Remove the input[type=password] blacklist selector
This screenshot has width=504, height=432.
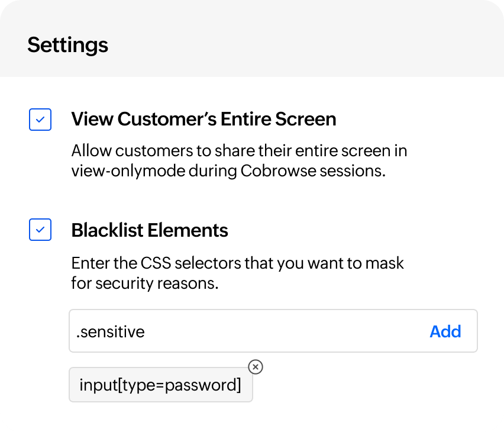pyautogui.click(x=255, y=367)
